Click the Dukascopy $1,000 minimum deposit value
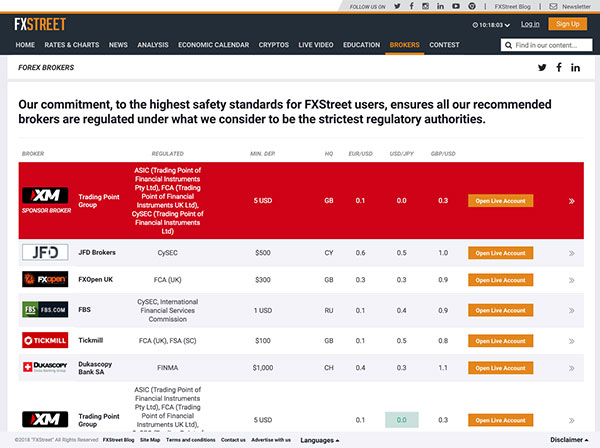 (263, 368)
